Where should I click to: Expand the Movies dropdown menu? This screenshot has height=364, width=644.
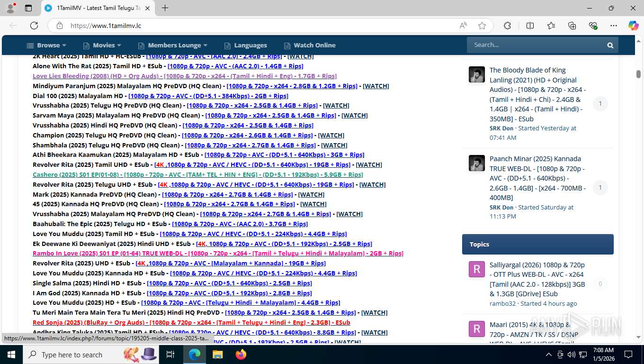102,45
